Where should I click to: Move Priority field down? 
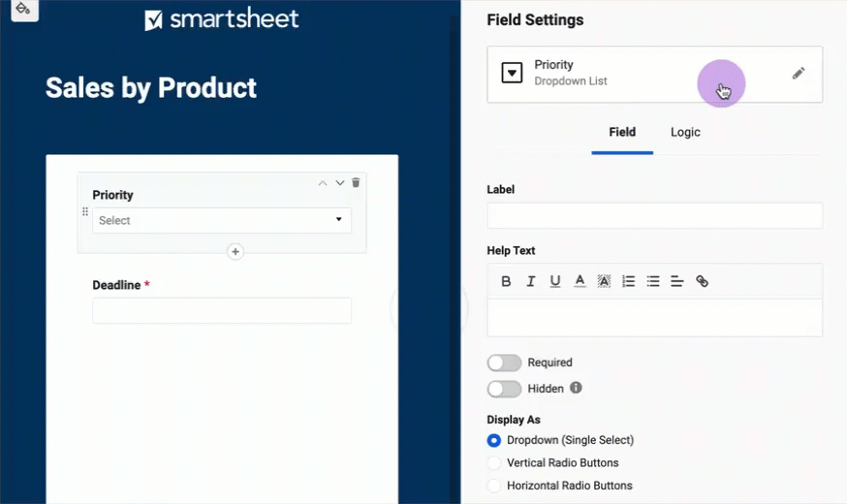(x=340, y=183)
